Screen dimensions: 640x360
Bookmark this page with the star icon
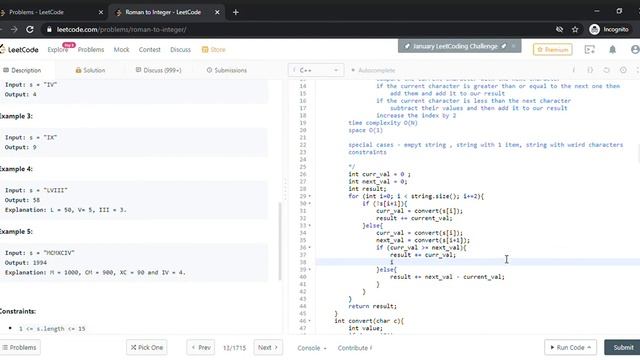point(575,29)
